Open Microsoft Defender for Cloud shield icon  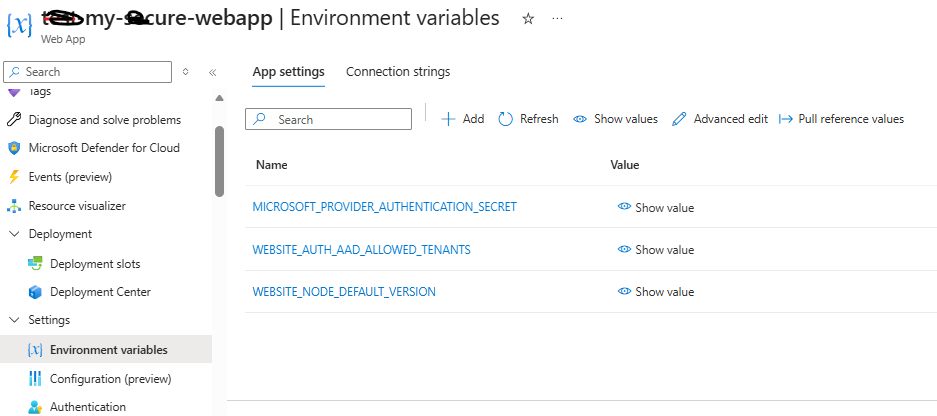(x=14, y=148)
